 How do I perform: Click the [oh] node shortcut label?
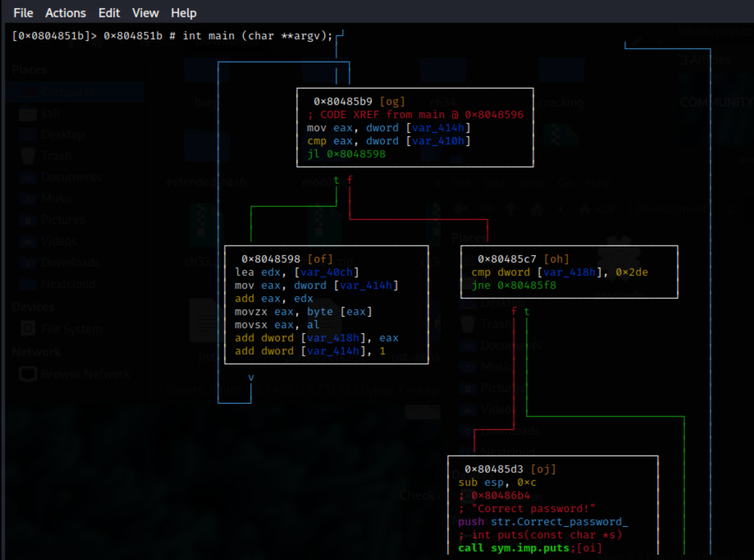point(556,259)
